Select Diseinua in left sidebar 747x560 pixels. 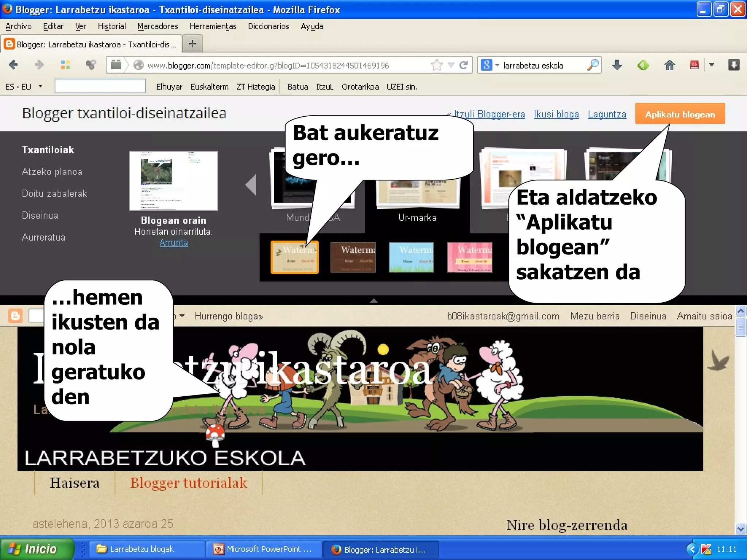click(40, 215)
